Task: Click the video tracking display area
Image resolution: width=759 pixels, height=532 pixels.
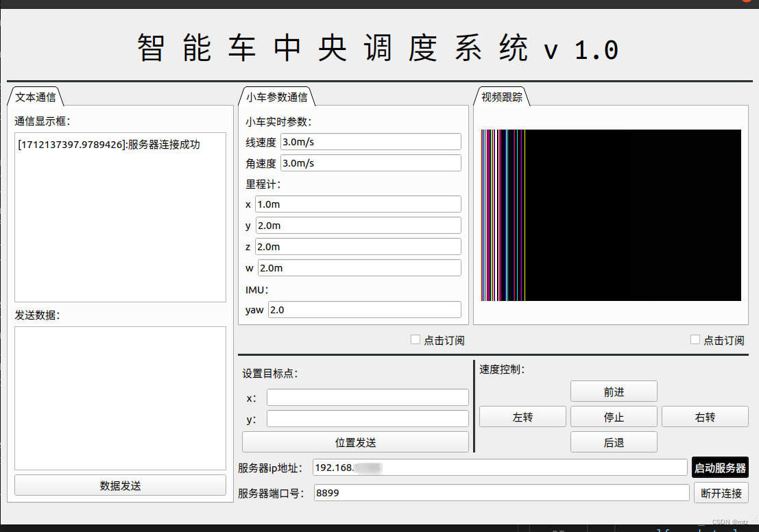Action: [x=610, y=215]
